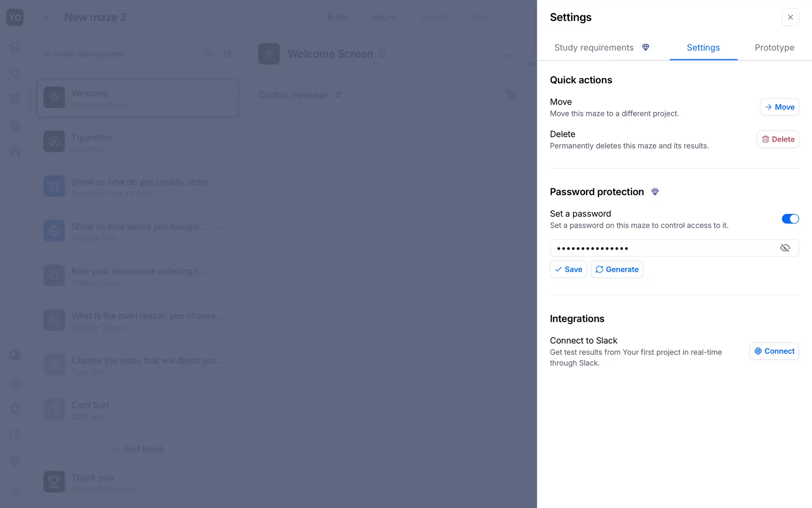Click diamond icon next to Study requirements
Viewport: 812px width, 508px height.
tap(645, 47)
